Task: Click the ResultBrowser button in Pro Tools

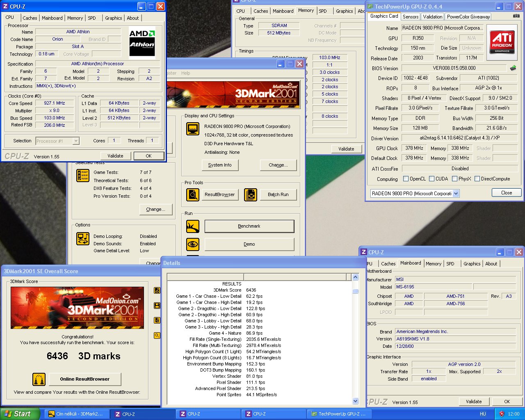Action: [x=220, y=194]
